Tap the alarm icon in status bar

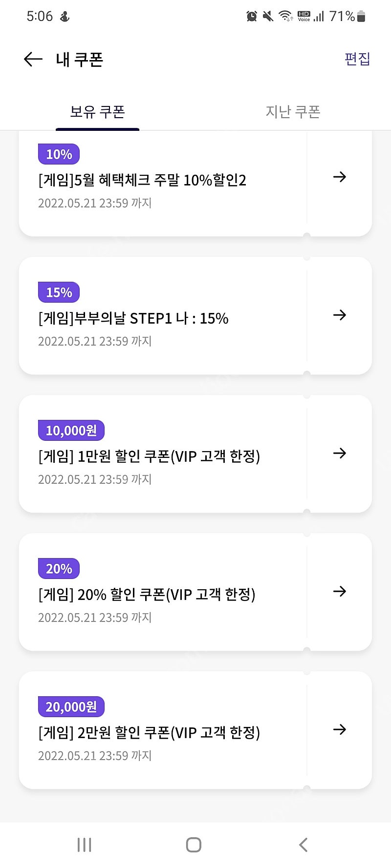252,16
